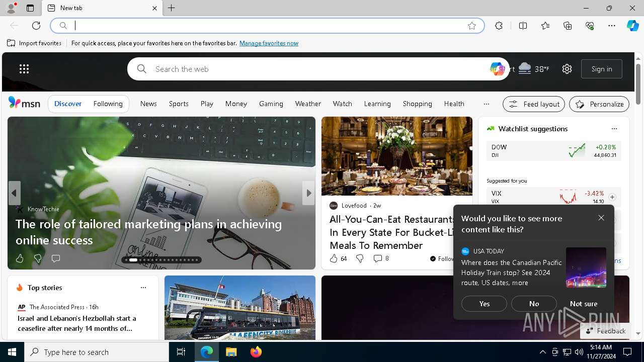
Task: Like the Lovefood restaurants article
Action: point(338,258)
